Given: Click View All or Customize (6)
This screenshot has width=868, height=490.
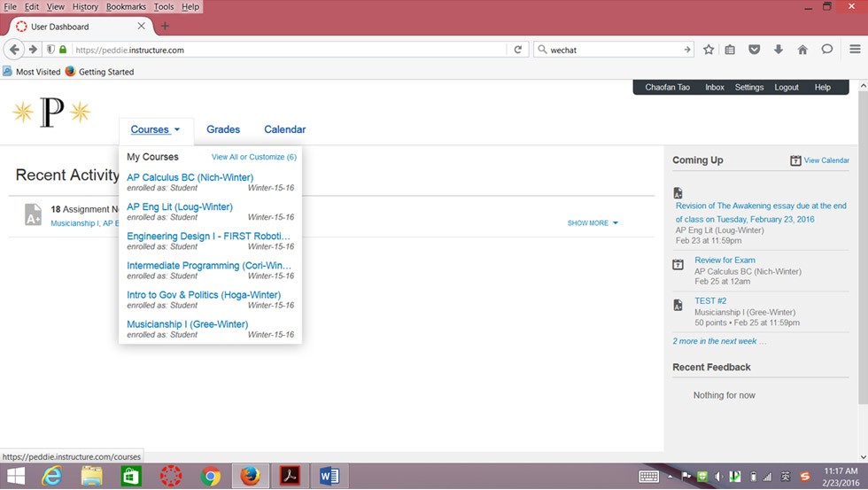Looking at the screenshot, I should coord(254,157).
